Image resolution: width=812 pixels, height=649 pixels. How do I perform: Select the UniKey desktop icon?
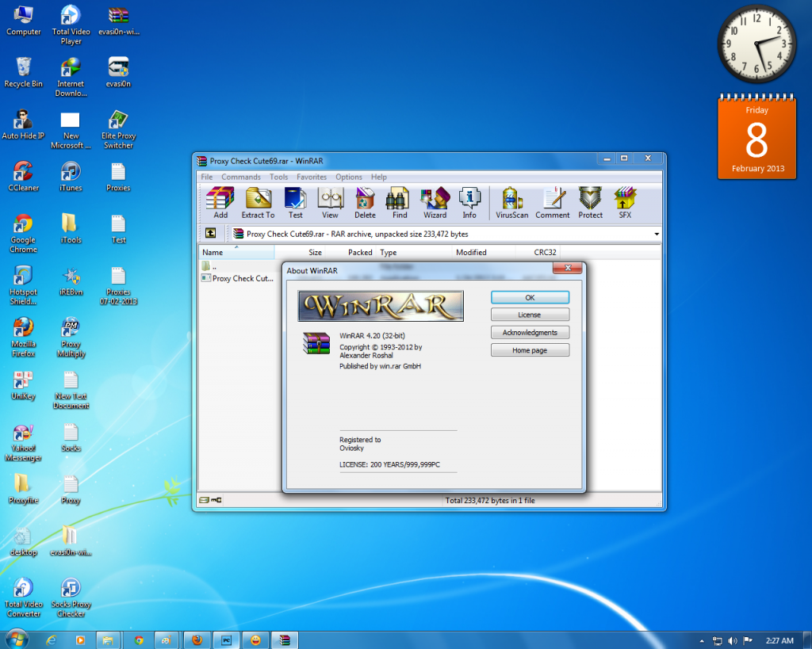[23, 386]
